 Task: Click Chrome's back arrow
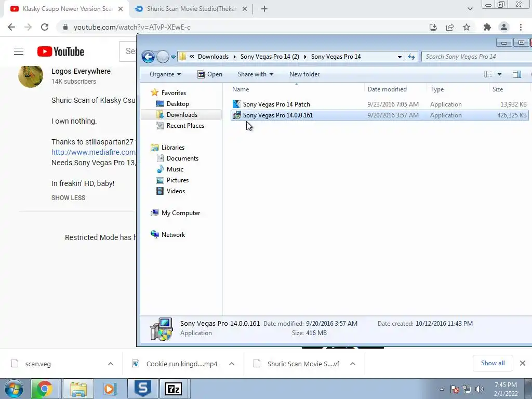11,27
